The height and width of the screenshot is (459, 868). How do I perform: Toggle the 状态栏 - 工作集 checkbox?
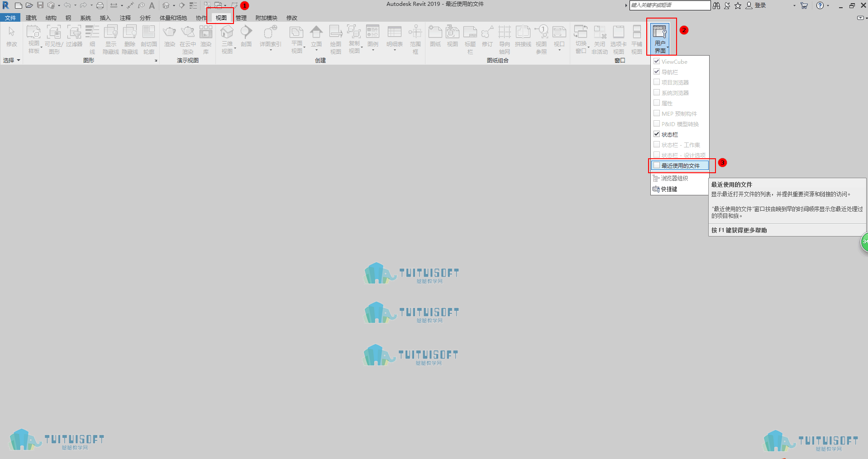tap(657, 144)
